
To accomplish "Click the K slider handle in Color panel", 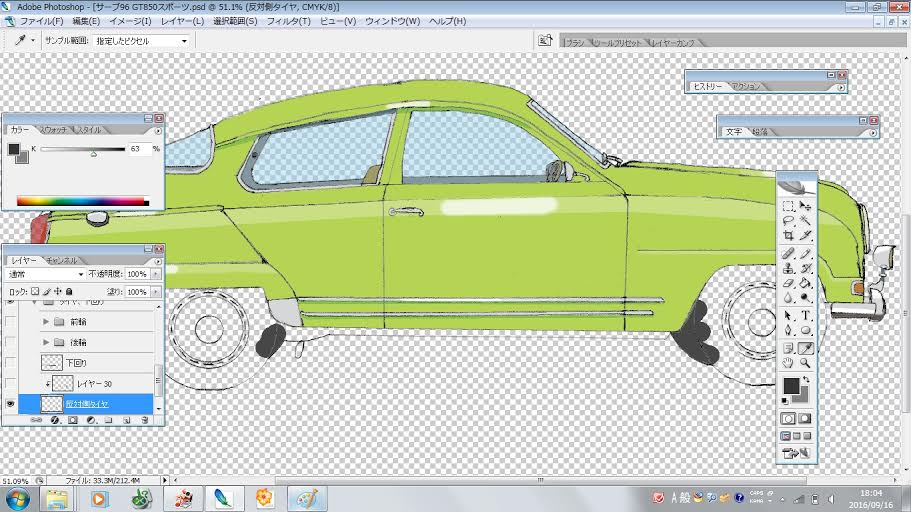I will click(x=94, y=154).
